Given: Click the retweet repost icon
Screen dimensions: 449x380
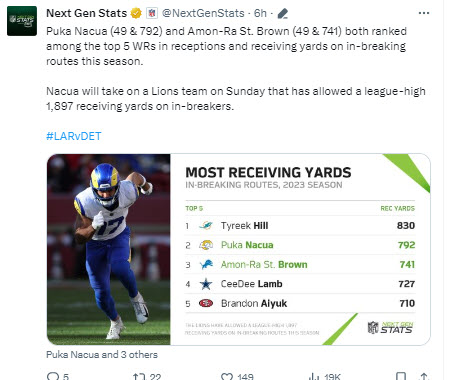Looking at the screenshot, I should click(x=139, y=377).
